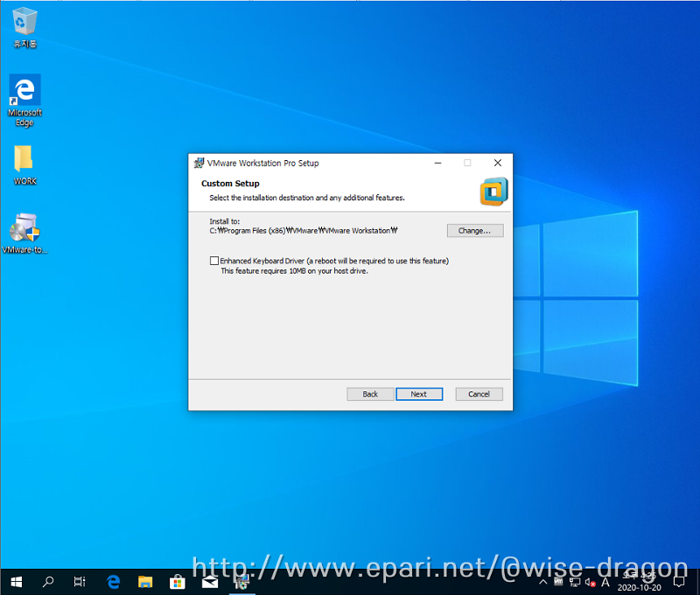Screen dimensions: 700x595
Task: Click the install path text under Install to:
Action: pos(304,231)
